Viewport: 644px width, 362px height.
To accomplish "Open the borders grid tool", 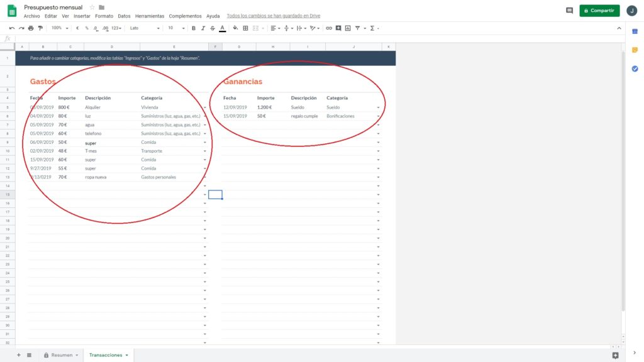I will (x=245, y=28).
